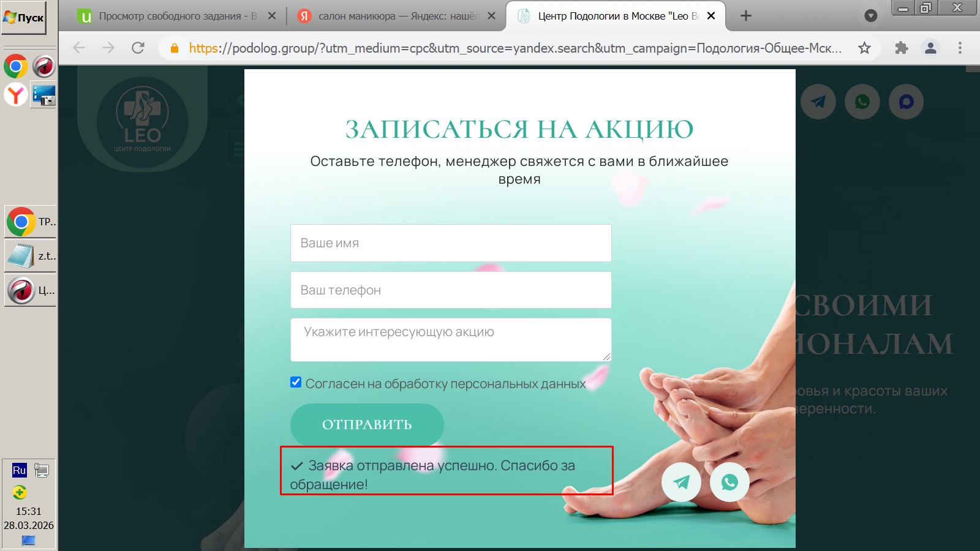
Task: Click the header WhatsApp icon behind popup
Action: click(862, 102)
